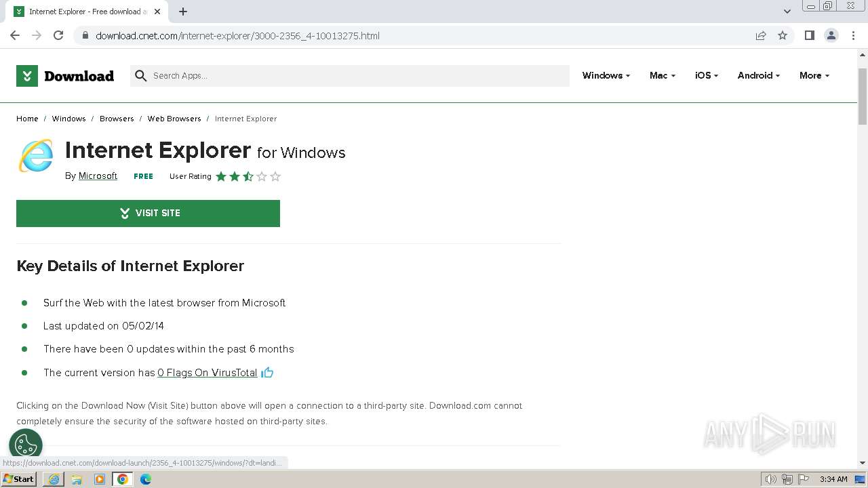Click the Download logo

click(65, 76)
